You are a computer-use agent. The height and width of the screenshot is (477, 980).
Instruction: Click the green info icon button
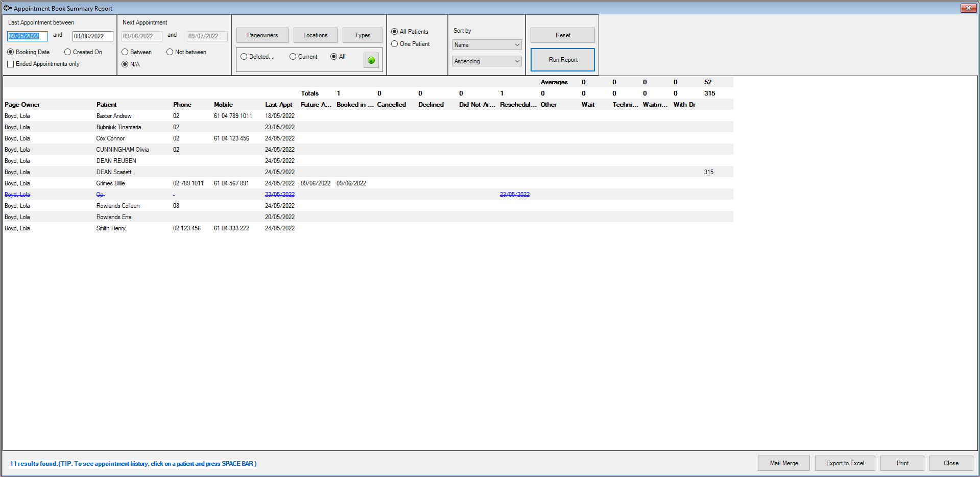click(x=371, y=60)
